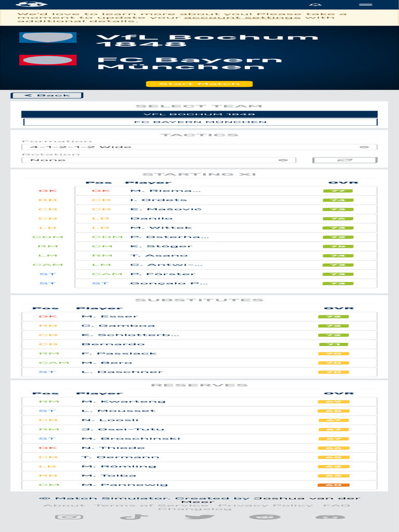
Task: Click the 77 OVR rating badge
Action: click(338, 191)
